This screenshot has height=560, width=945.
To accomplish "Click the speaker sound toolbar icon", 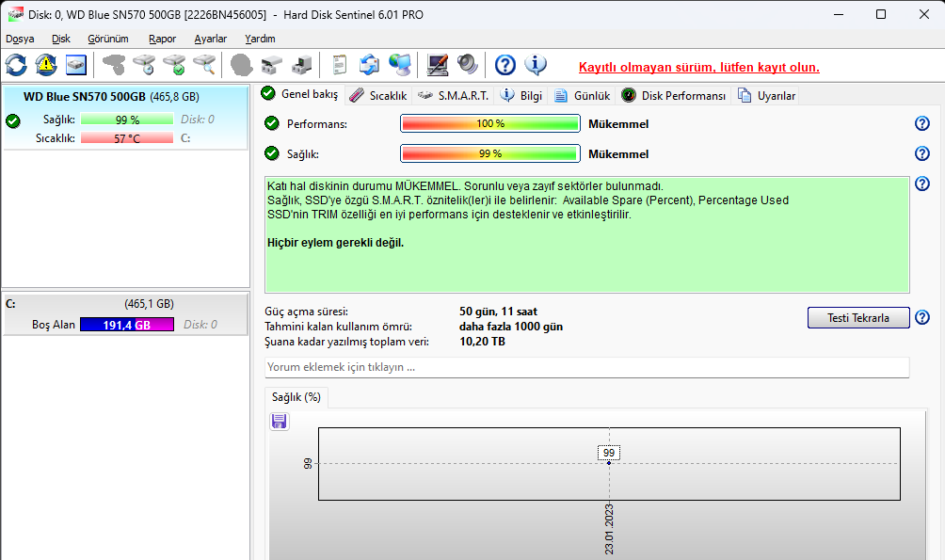I will click(x=467, y=65).
